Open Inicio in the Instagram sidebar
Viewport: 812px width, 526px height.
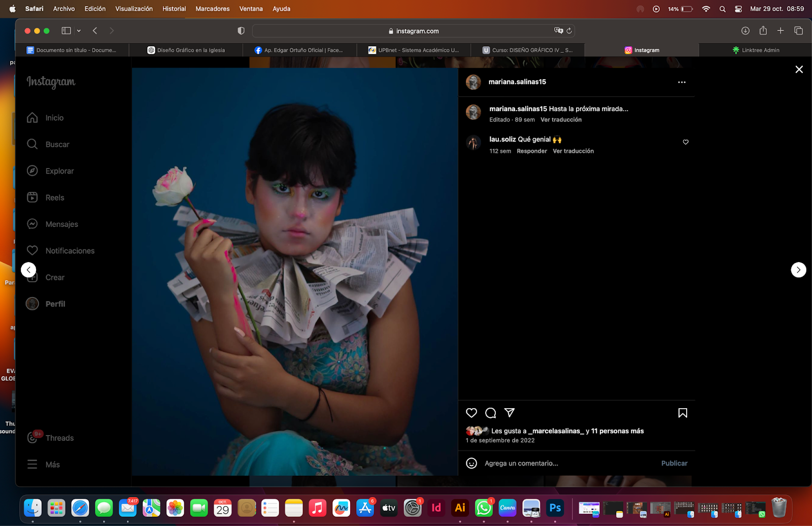(x=46, y=118)
